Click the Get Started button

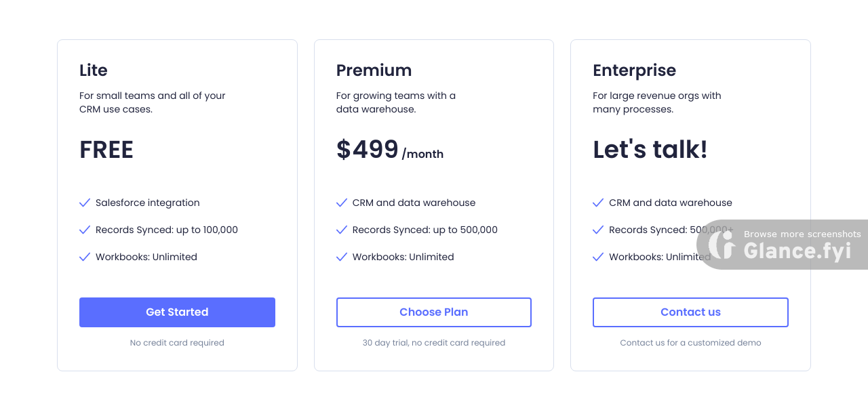(177, 312)
